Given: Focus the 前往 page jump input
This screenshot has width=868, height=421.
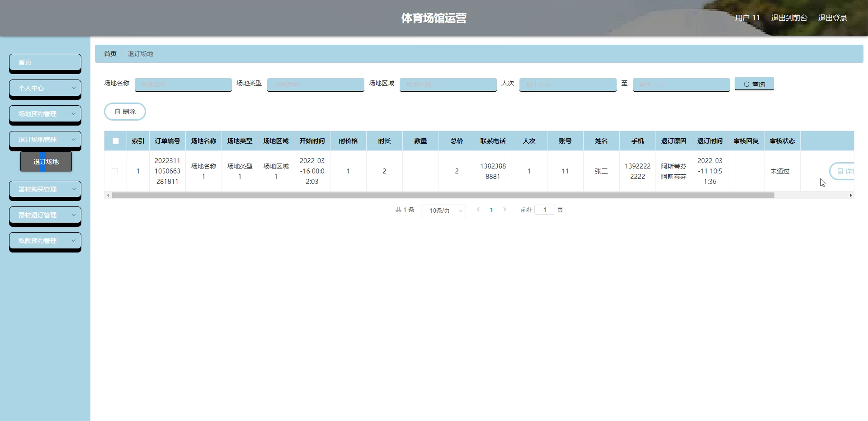Looking at the screenshot, I should pos(545,210).
